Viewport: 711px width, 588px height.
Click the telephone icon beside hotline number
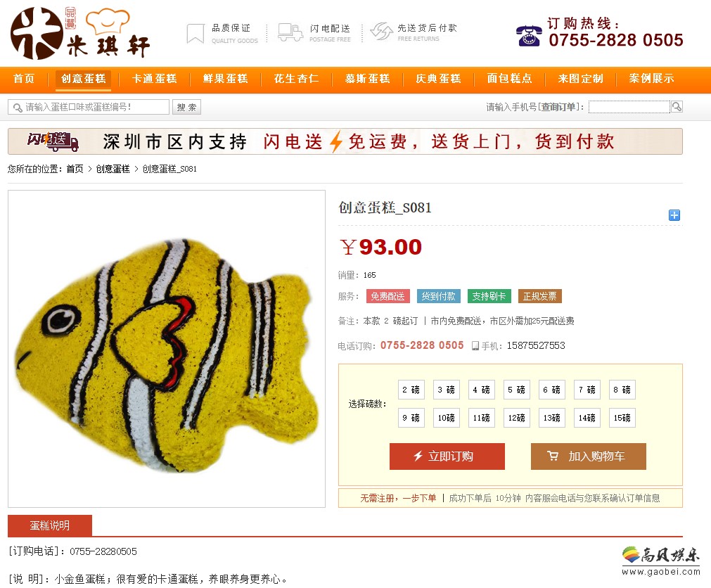point(529,37)
